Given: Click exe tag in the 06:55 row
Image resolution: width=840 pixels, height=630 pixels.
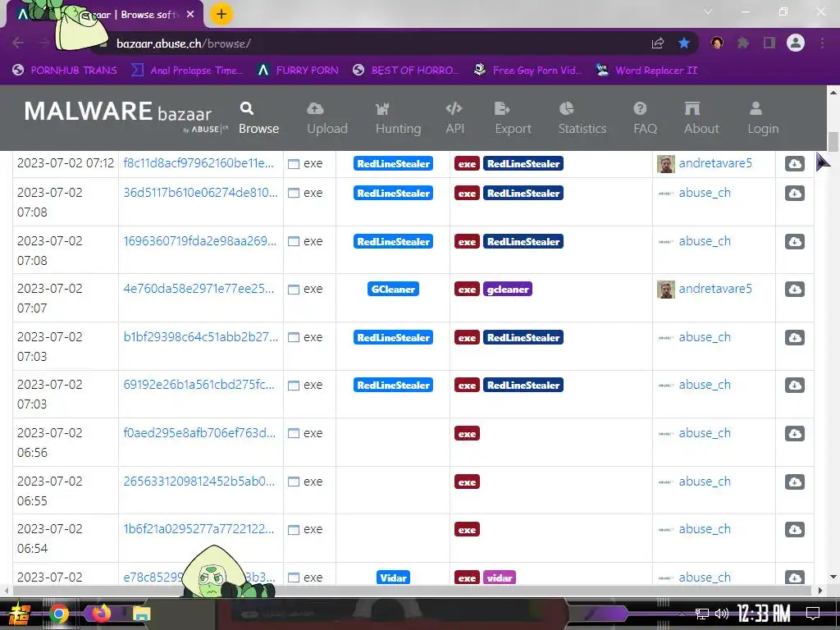Looking at the screenshot, I should (x=467, y=482).
